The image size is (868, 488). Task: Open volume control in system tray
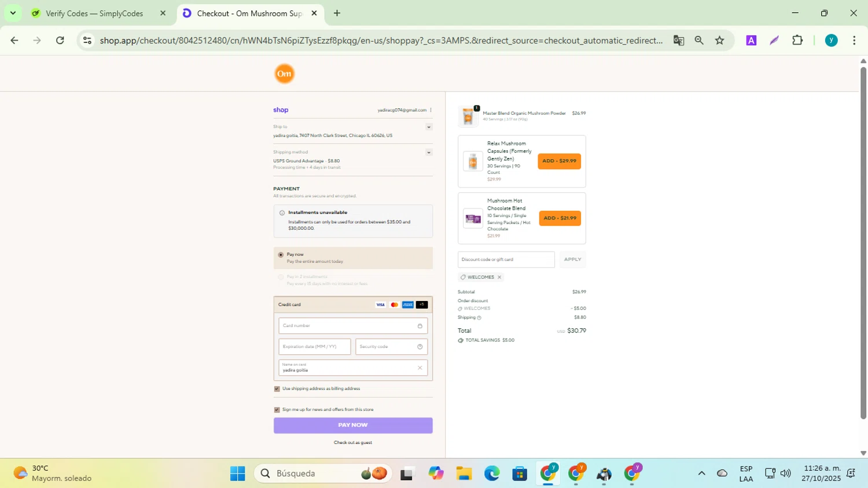[785, 474]
